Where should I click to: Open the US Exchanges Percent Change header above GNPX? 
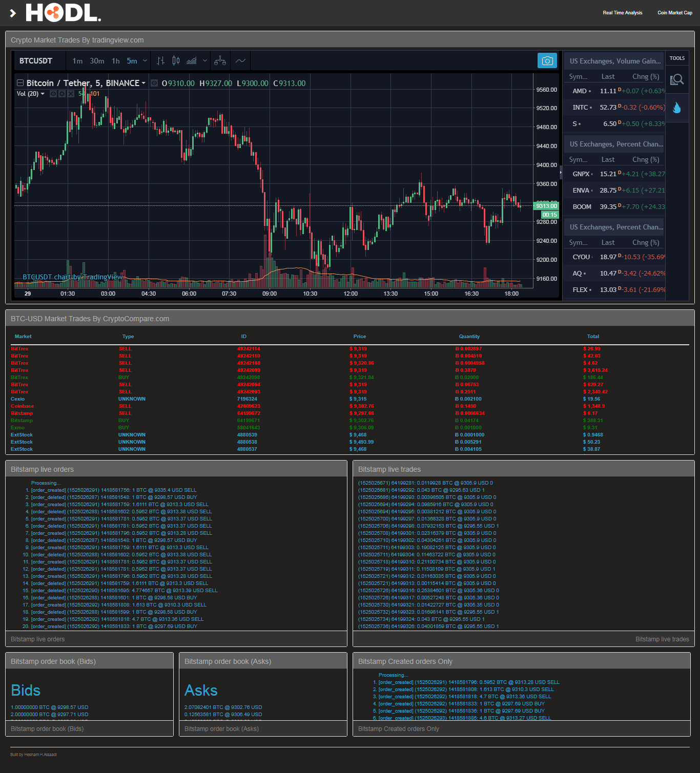click(614, 144)
